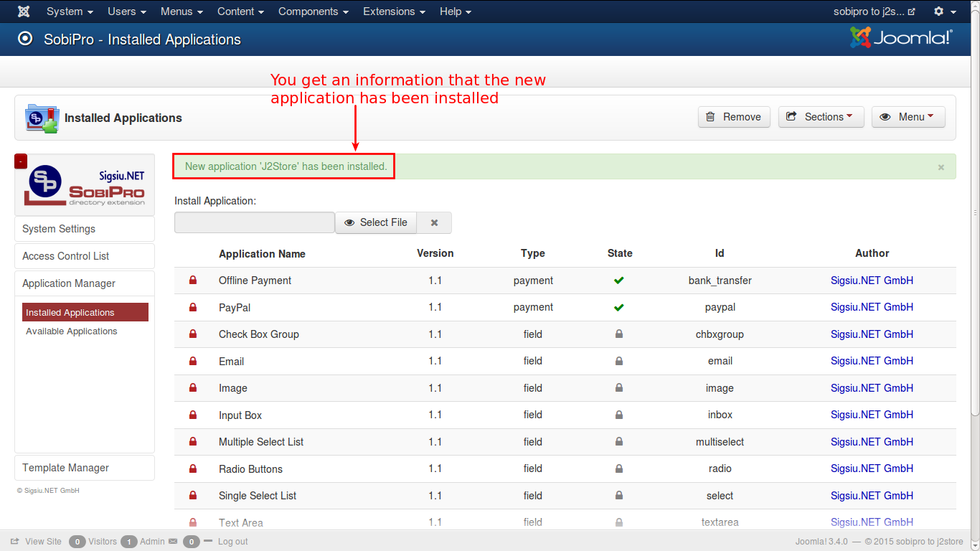Image resolution: width=980 pixels, height=551 pixels.
Task: Click the red lock icon for Input Box
Action: [192, 415]
